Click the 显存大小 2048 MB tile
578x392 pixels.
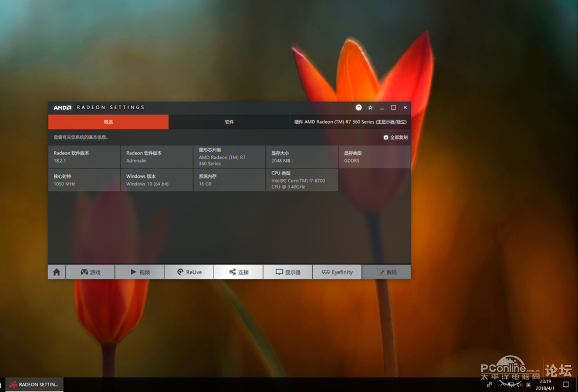302,157
